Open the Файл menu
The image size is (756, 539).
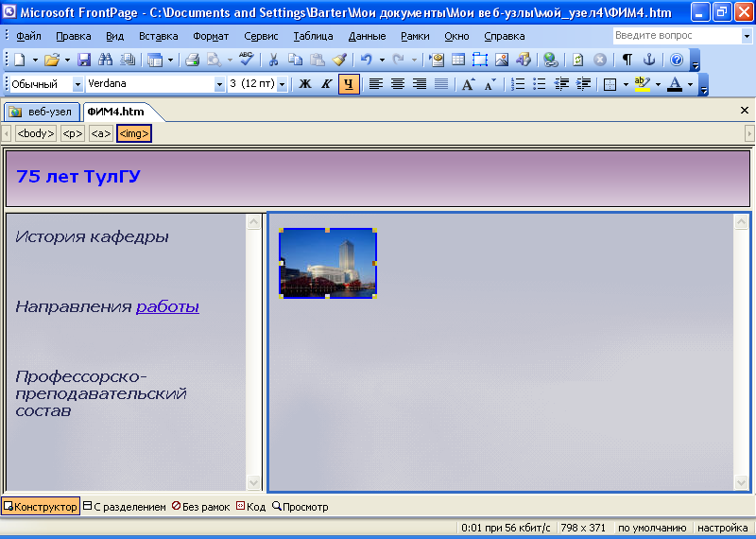coord(29,36)
